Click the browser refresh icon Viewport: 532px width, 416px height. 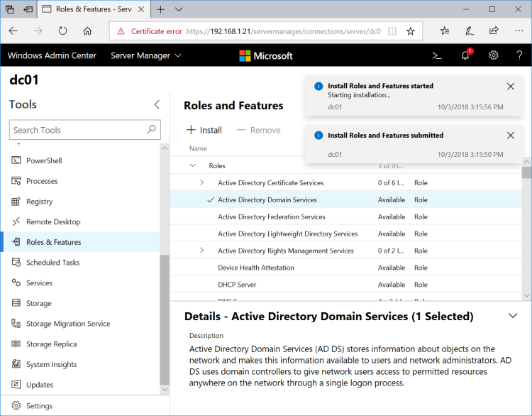point(62,31)
